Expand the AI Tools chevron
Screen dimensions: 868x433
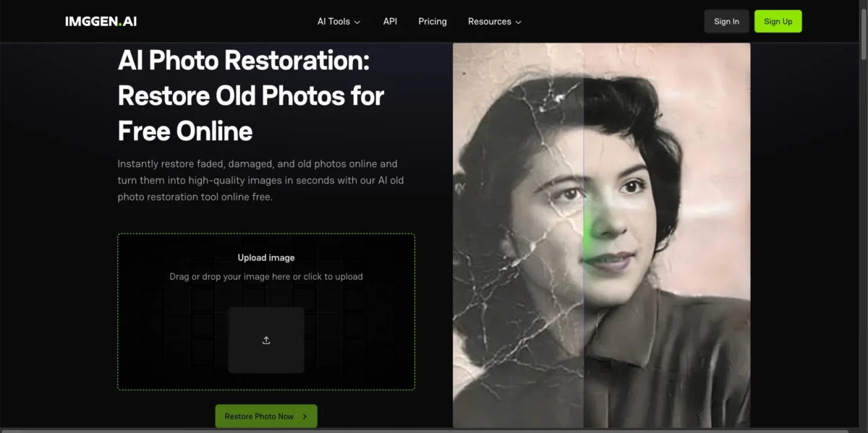357,22
